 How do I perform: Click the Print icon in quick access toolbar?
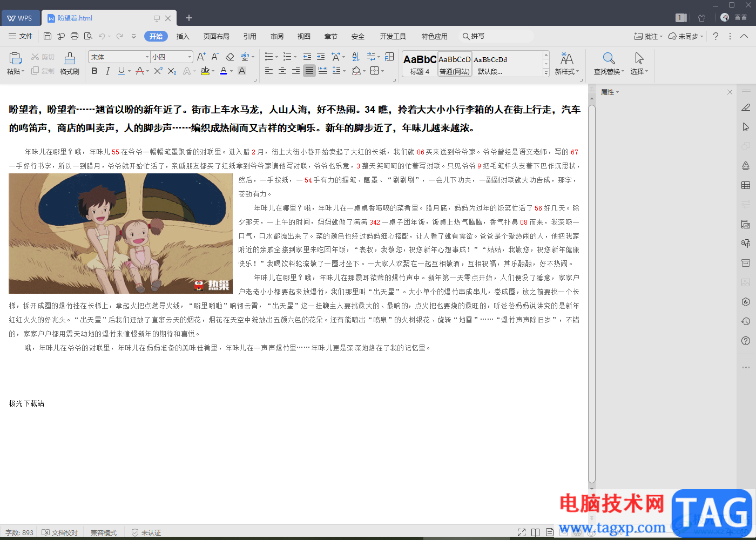pyautogui.click(x=75, y=36)
